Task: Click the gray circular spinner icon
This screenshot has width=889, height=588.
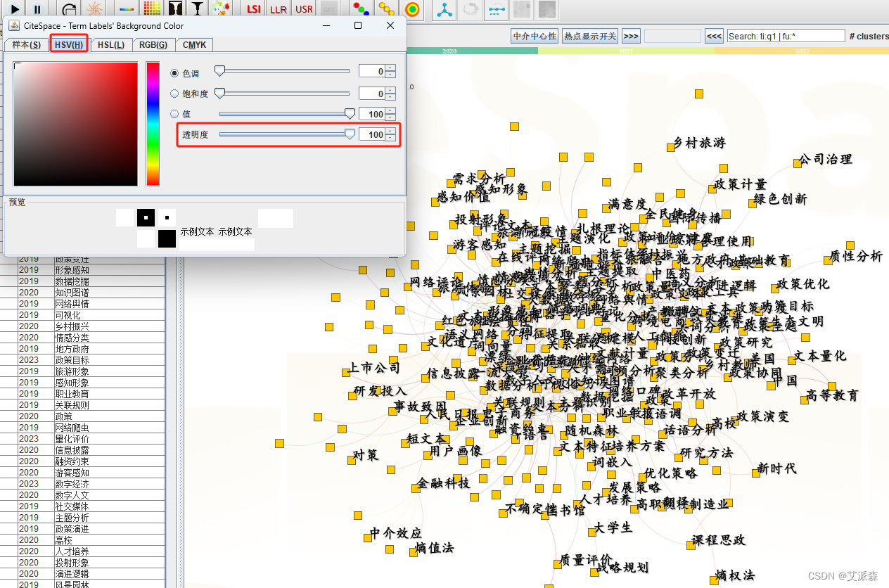Action: (470, 9)
